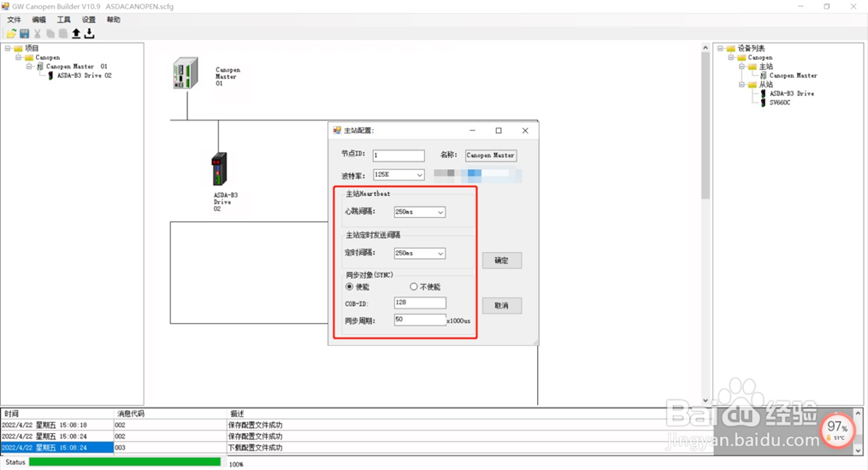Click the GW Canopen Builder app icon
Screen dimensions: 868x470
(5, 7)
